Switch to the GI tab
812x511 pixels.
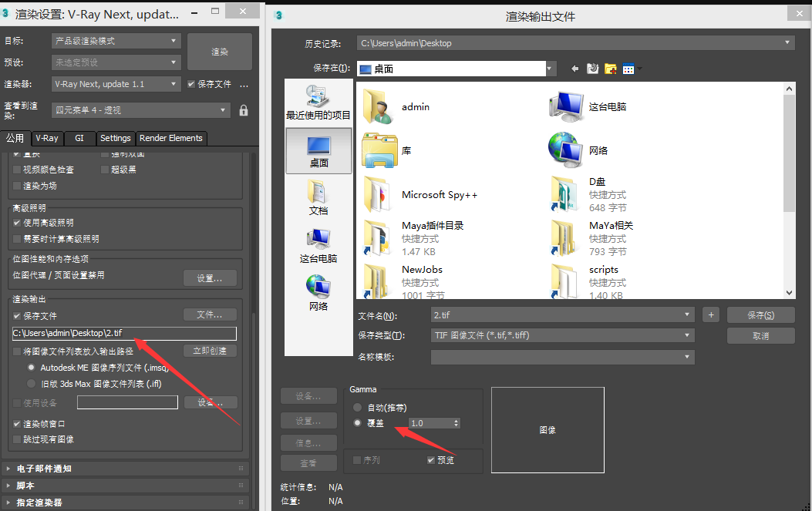coord(79,138)
